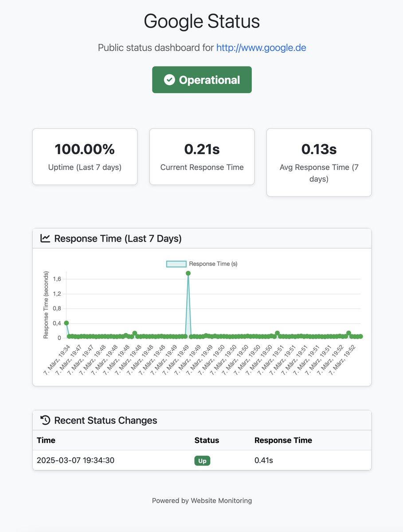This screenshot has width=403, height=532.
Task: Click the Time column header
Action: tap(46, 440)
